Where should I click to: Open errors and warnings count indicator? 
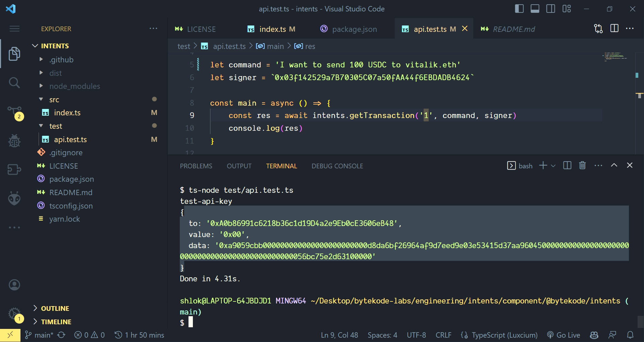pos(90,335)
